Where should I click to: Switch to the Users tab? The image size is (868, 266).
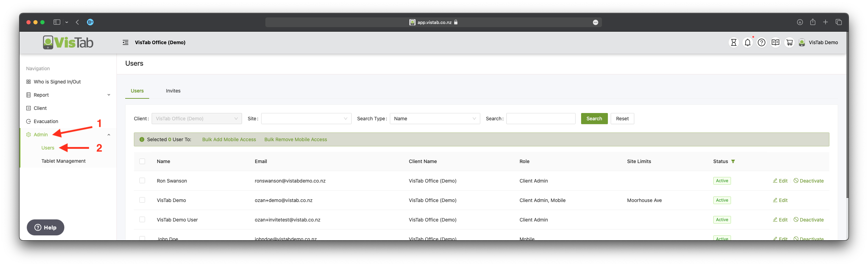(137, 91)
